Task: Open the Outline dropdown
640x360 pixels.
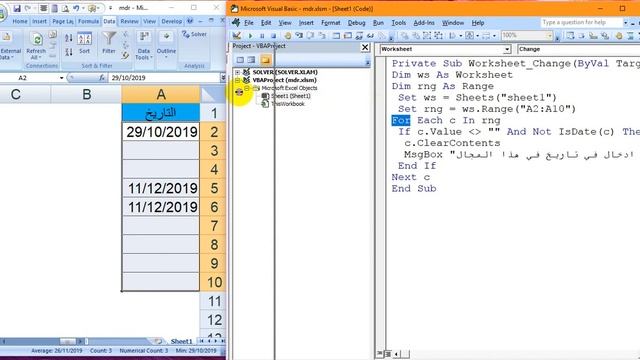Action: click(x=166, y=45)
